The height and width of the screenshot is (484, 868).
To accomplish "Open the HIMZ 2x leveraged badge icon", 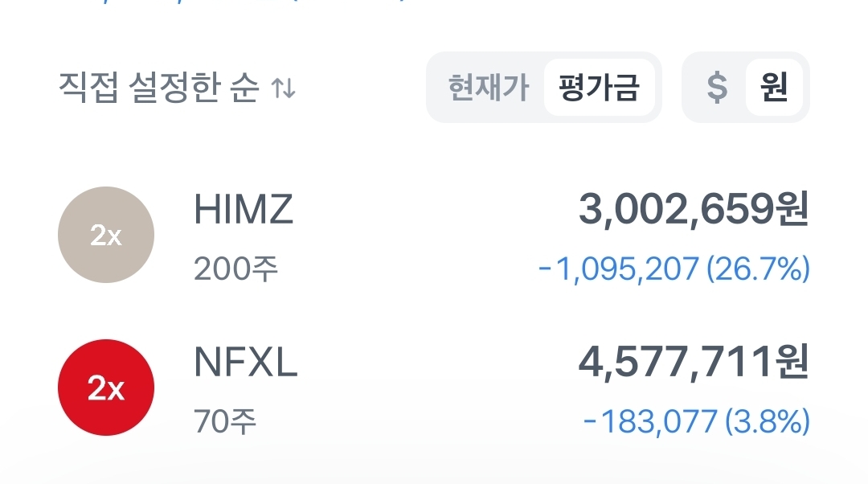I will [x=106, y=235].
